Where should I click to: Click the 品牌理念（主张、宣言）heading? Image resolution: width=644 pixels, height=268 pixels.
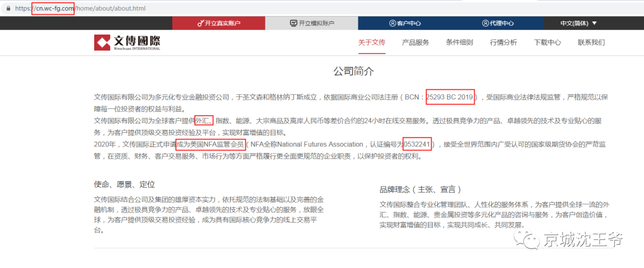(421, 190)
